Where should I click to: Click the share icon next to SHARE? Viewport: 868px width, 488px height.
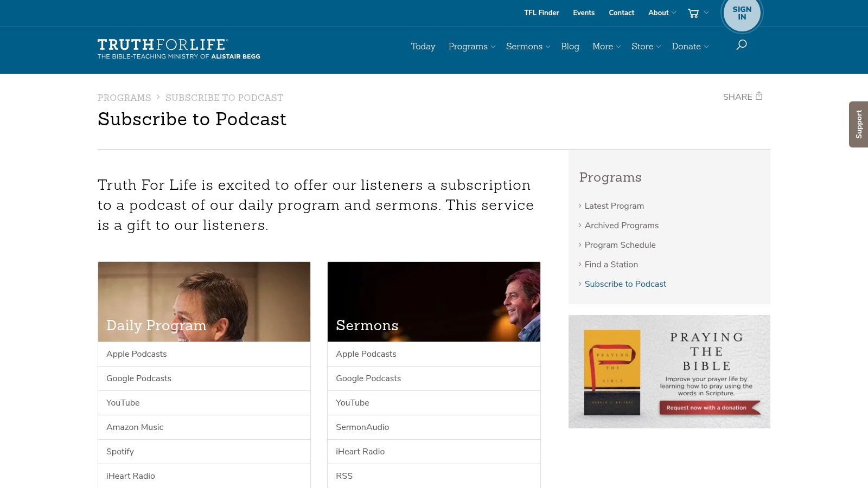point(758,96)
